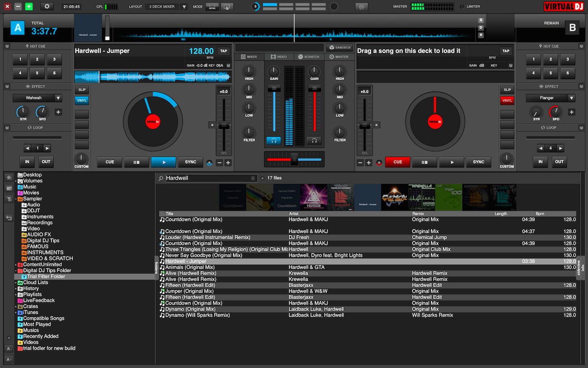
Task: Toggle the master LIMITER indicator
Action: click(462, 6)
